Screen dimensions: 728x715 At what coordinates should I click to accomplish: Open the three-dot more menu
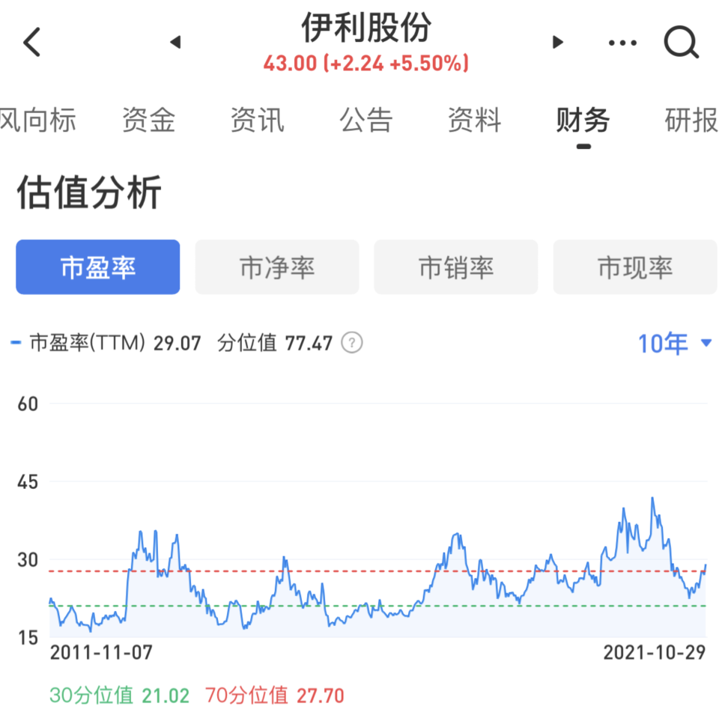coord(622,43)
